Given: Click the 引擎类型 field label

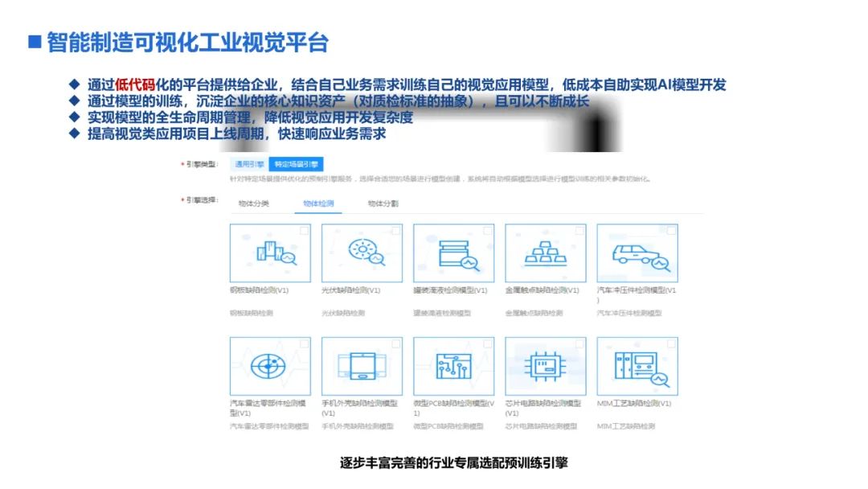Looking at the screenshot, I should pos(202,165).
